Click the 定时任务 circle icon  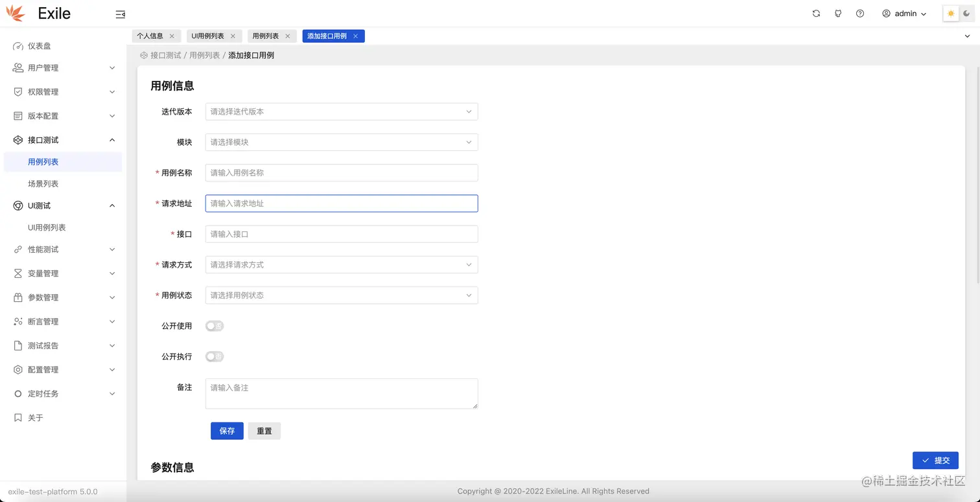tap(18, 394)
